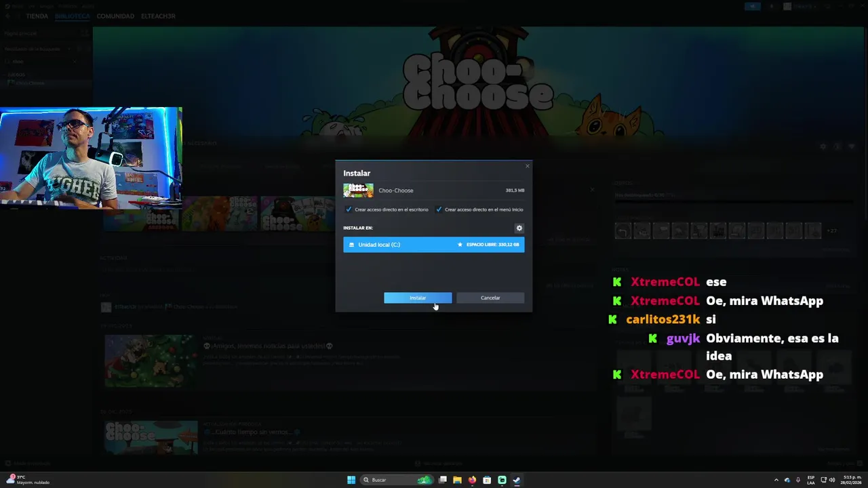Click the microphone tray icon
The image size is (868, 488).
click(x=798, y=480)
